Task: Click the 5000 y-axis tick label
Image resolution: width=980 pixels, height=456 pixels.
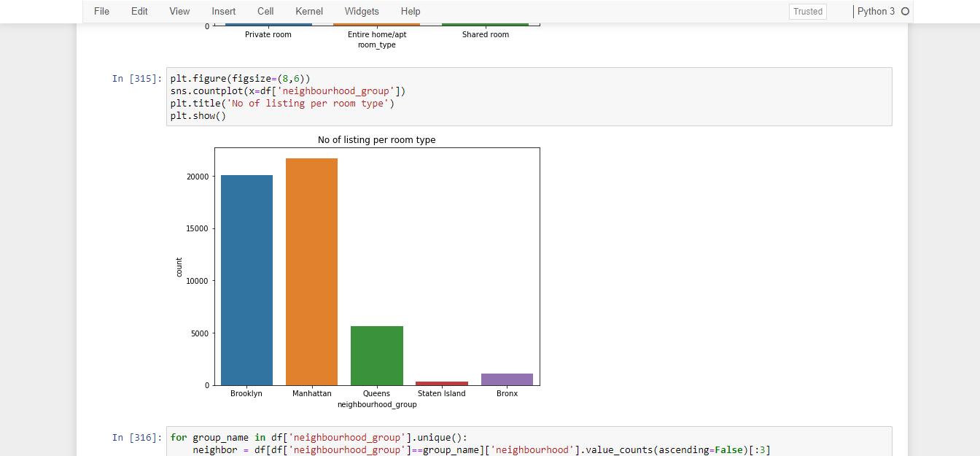Action: pyautogui.click(x=201, y=333)
